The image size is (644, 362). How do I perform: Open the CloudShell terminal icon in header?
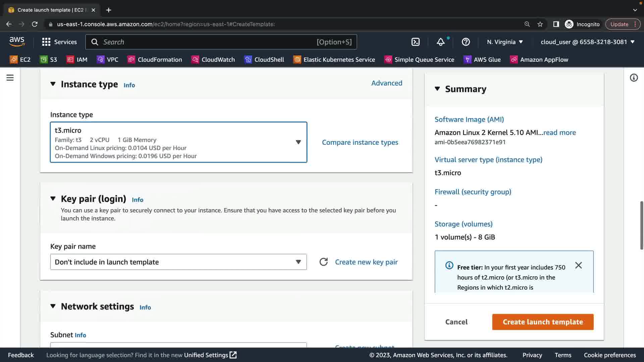pos(415,42)
